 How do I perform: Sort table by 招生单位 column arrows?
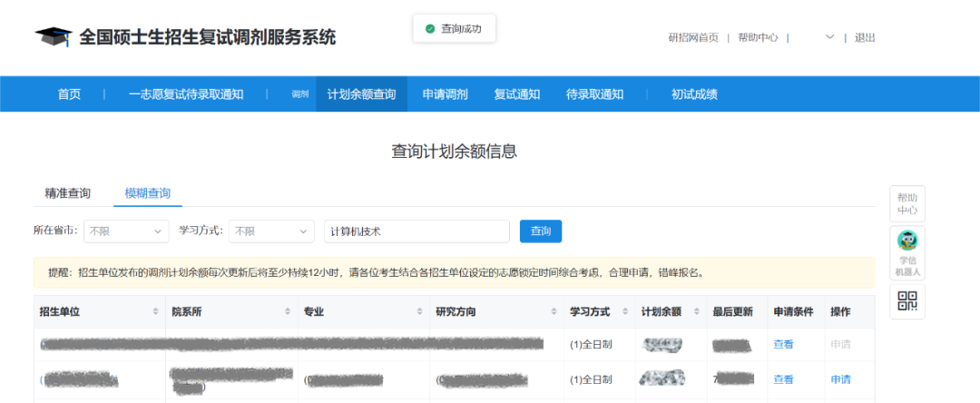(x=156, y=312)
